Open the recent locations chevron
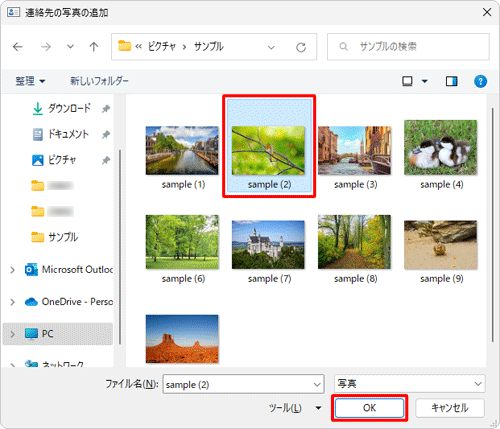500x429 pixels. click(x=70, y=47)
